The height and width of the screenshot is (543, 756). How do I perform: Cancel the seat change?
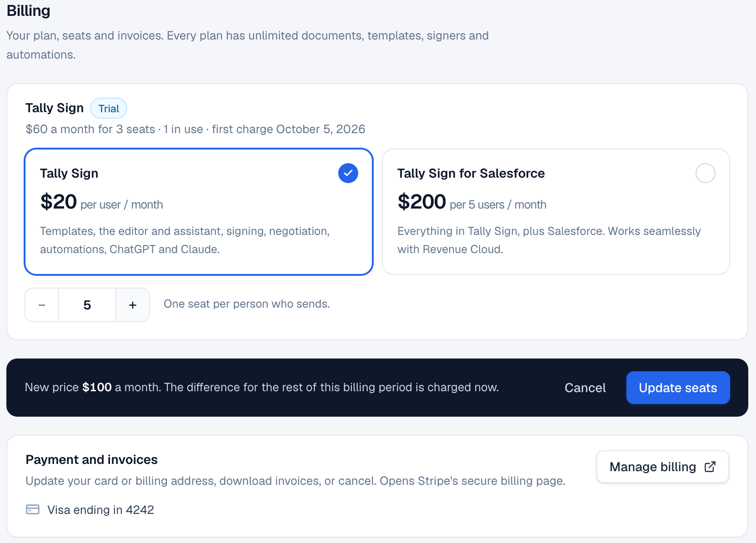coord(585,388)
